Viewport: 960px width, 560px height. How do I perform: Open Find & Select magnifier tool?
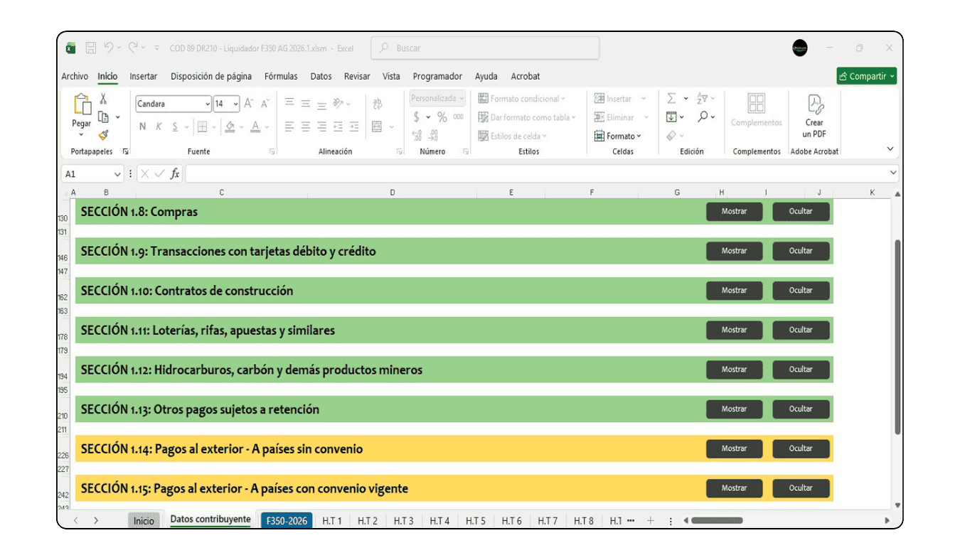coord(702,117)
